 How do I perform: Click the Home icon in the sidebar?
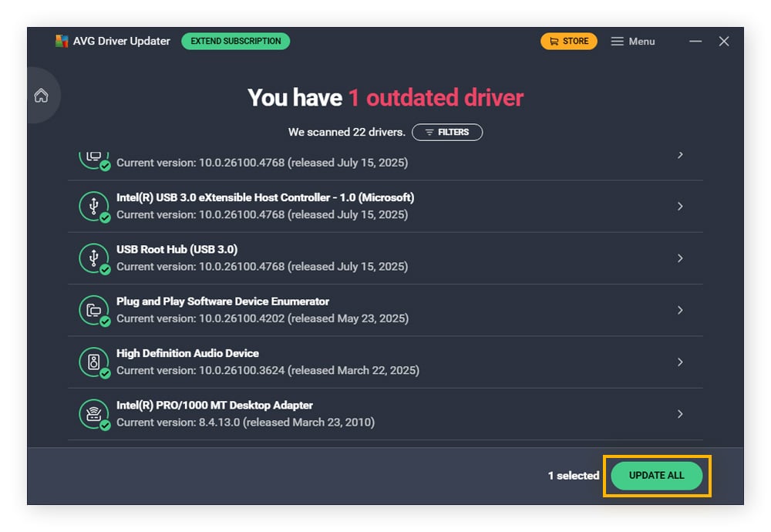[x=42, y=96]
